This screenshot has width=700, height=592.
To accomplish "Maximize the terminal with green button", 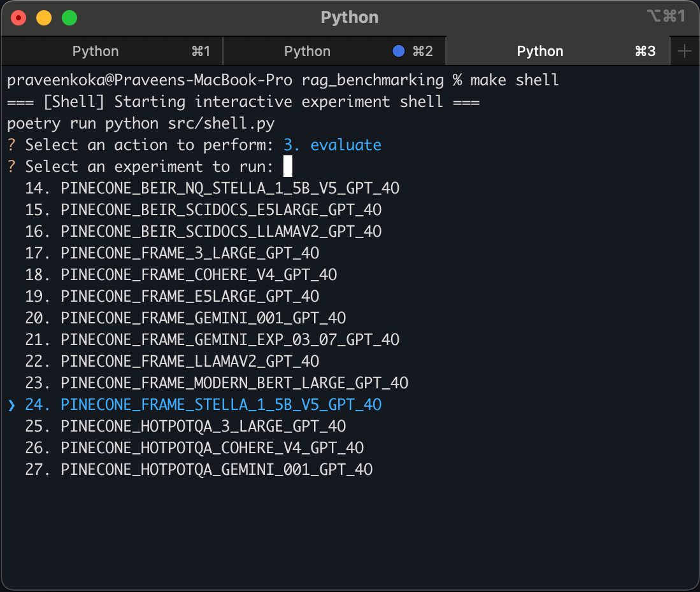I will pyautogui.click(x=69, y=18).
